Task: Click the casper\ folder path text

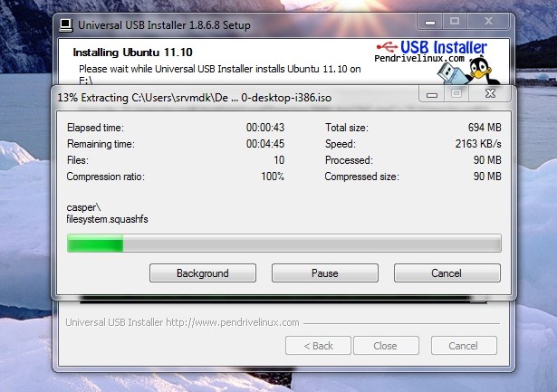Action: pyautogui.click(x=84, y=207)
